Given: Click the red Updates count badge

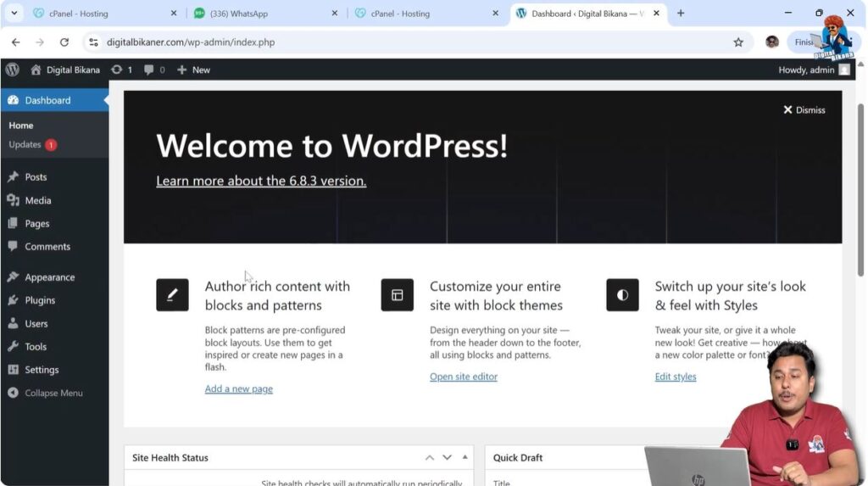Looking at the screenshot, I should coord(50,145).
